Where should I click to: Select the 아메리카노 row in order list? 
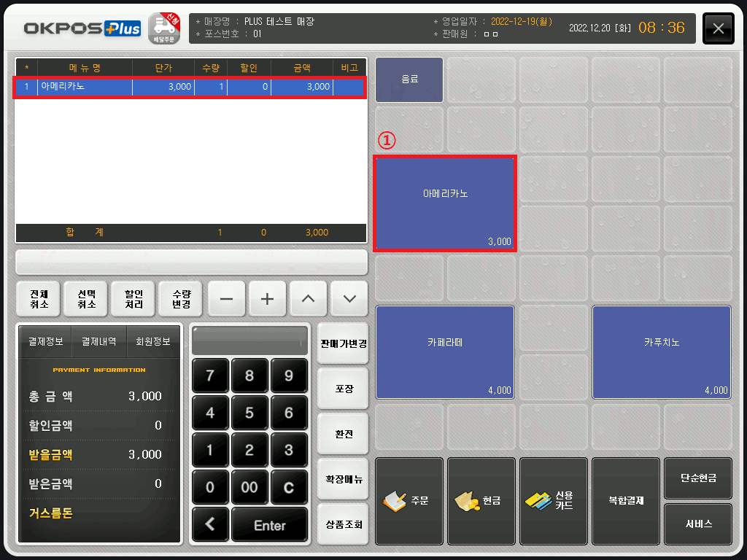190,87
